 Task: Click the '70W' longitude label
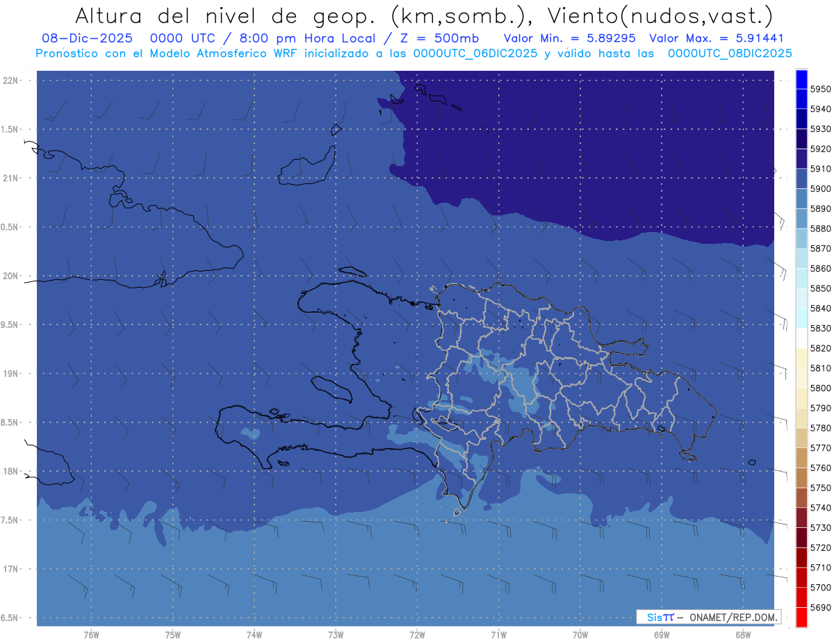click(580, 635)
